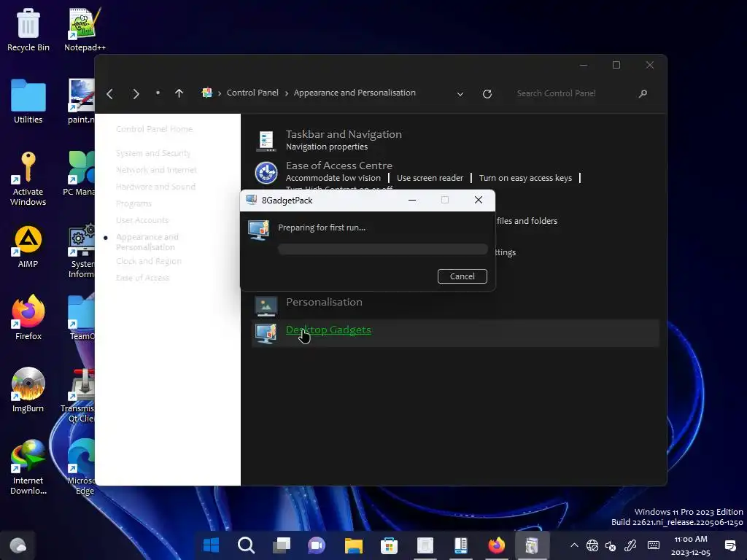This screenshot has height=560, width=747.
Task: Click the 8GadgetPack dialog title icon
Action: click(252, 200)
